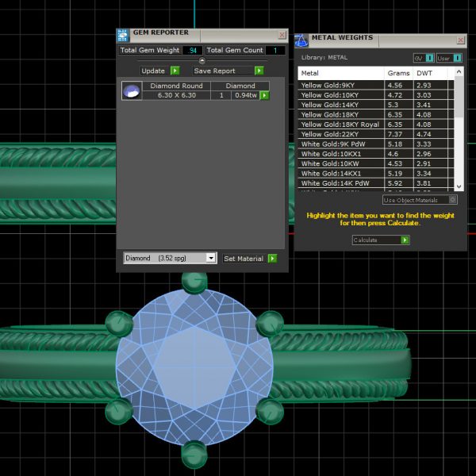Close the Metal Weights panel
The image size is (476, 476).
pos(461,39)
